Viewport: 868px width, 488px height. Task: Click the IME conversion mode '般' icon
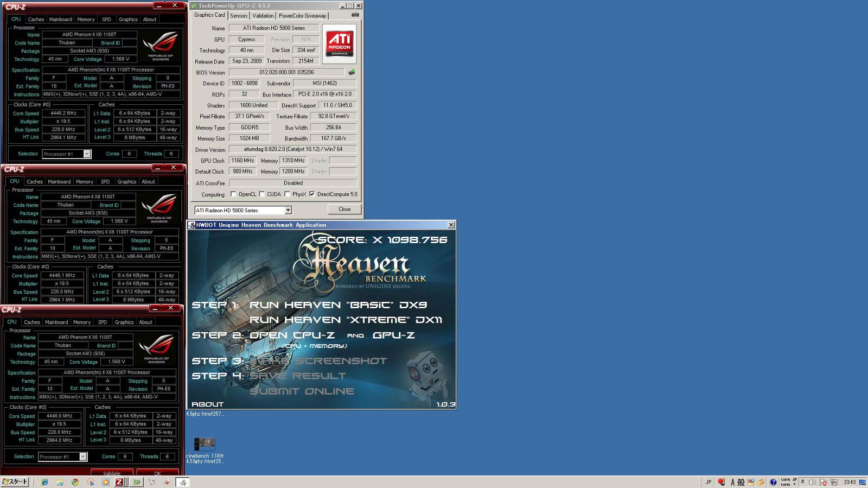(x=741, y=482)
